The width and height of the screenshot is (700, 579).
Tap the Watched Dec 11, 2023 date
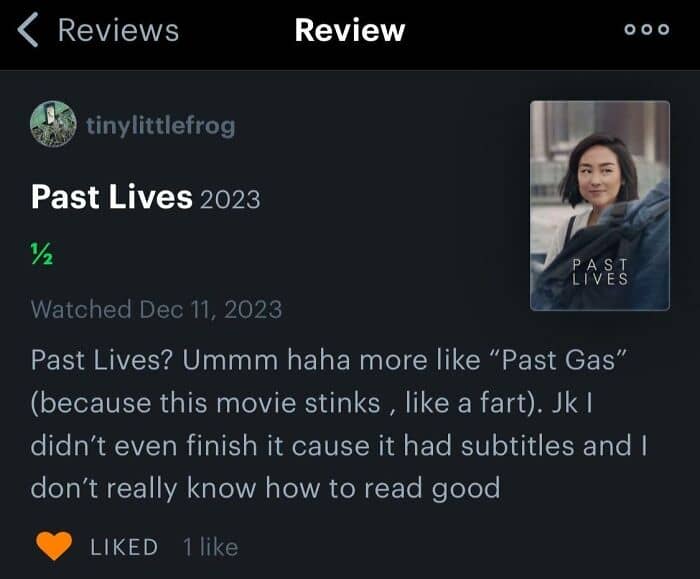click(156, 309)
